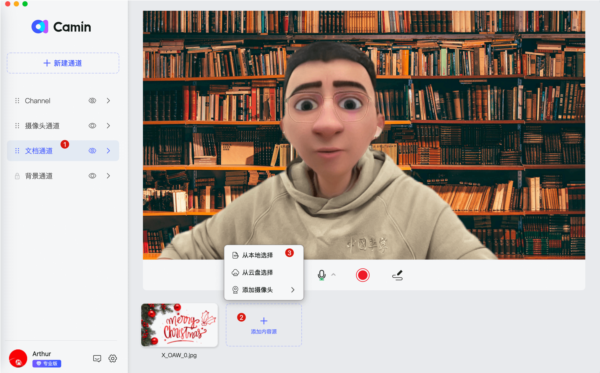Select the annotation pen tool
Screen dimensions: 600x373
(x=398, y=275)
